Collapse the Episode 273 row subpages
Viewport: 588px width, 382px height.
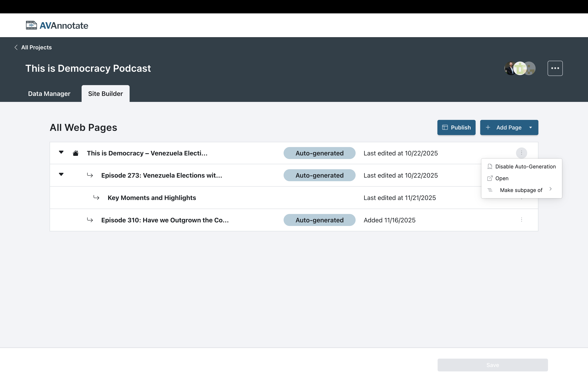[61, 174]
